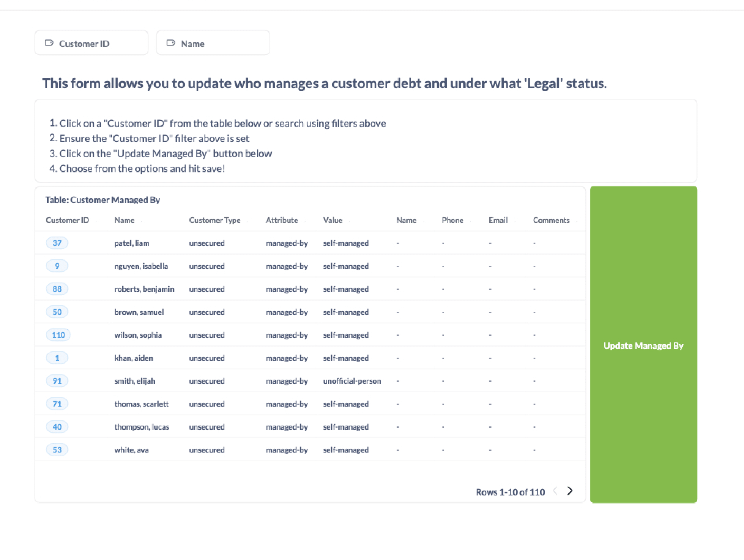Click 'Rows 1-10 of 110' pagination text
Viewport: 744px width, 560px height.
tap(510, 492)
